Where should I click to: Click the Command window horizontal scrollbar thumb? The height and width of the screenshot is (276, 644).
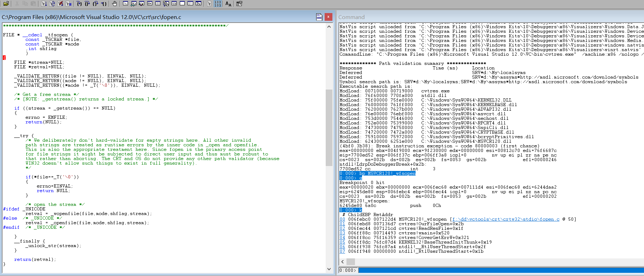[x=351, y=262]
